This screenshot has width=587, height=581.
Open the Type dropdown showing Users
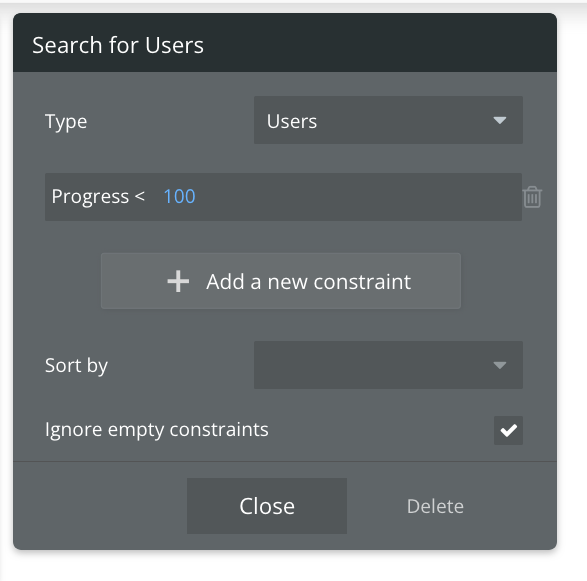pyautogui.click(x=388, y=120)
